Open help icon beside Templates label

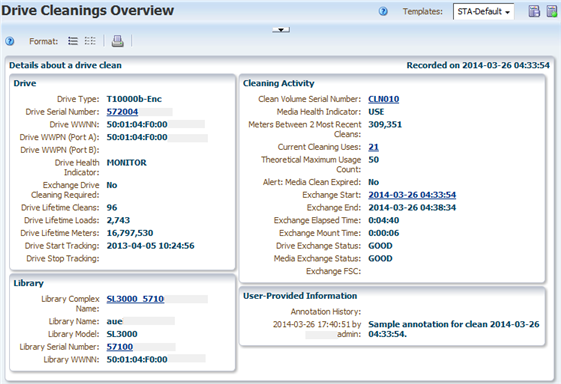click(x=383, y=12)
